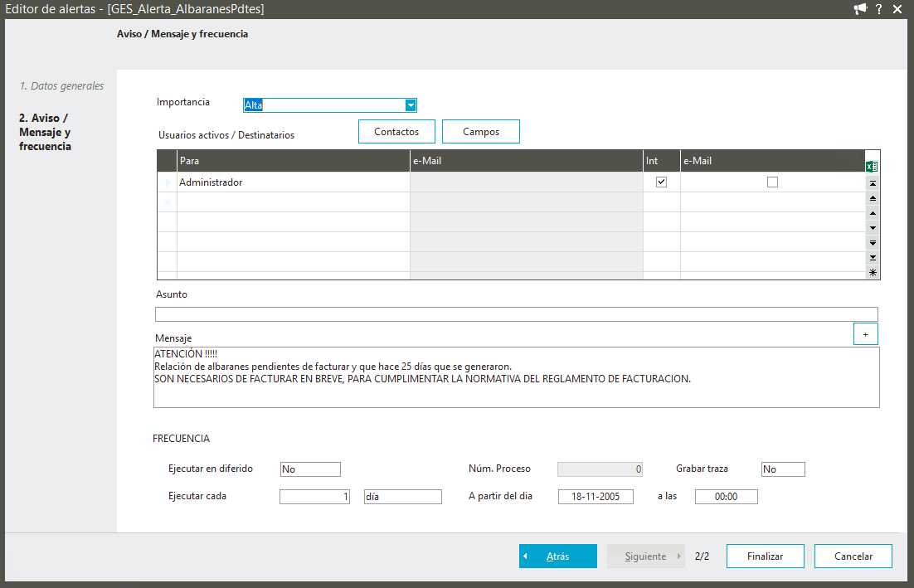Add new row with the asterisk grid button

[873, 272]
